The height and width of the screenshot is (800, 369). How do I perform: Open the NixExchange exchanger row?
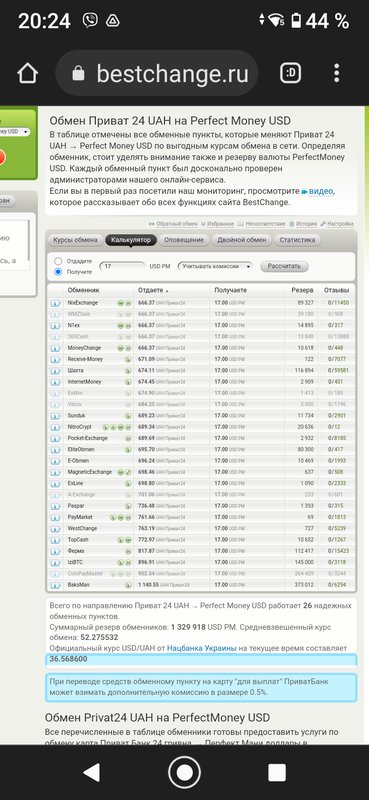coord(201,303)
